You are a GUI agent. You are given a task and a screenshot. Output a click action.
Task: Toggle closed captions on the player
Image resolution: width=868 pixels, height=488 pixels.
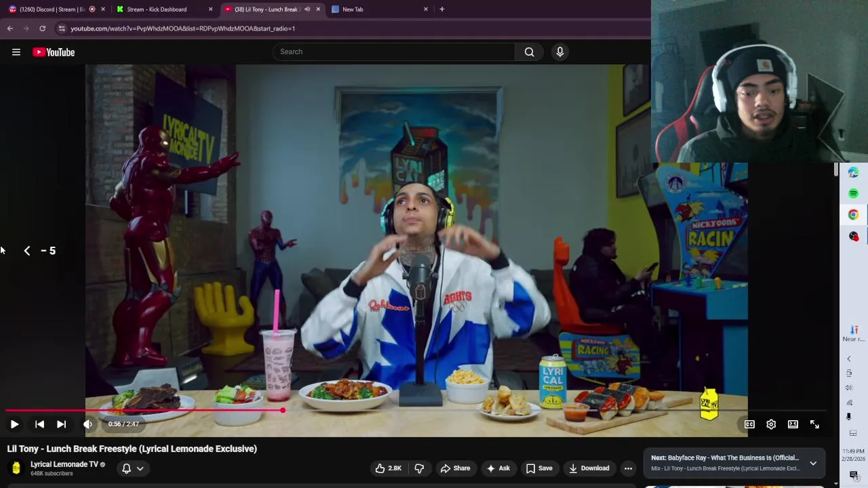(x=749, y=424)
